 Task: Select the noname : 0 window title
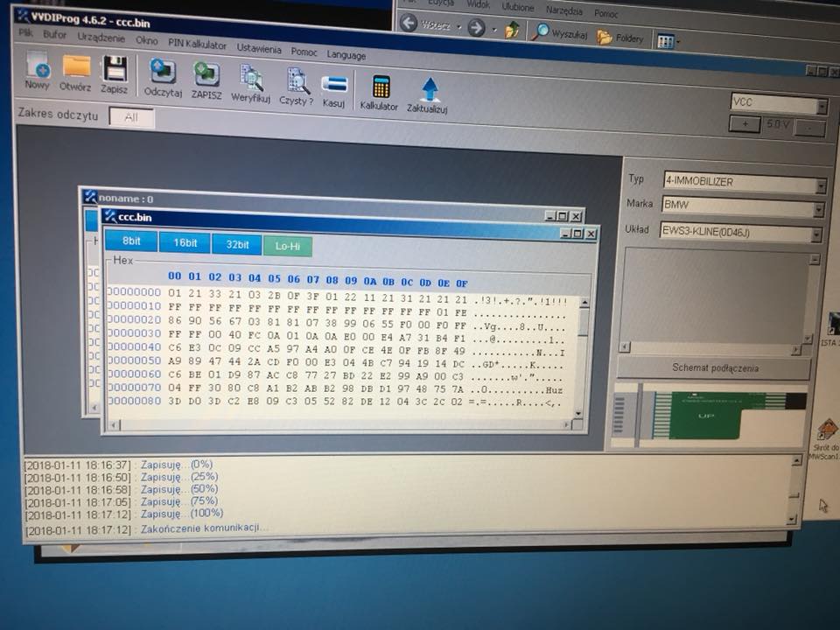[126, 199]
